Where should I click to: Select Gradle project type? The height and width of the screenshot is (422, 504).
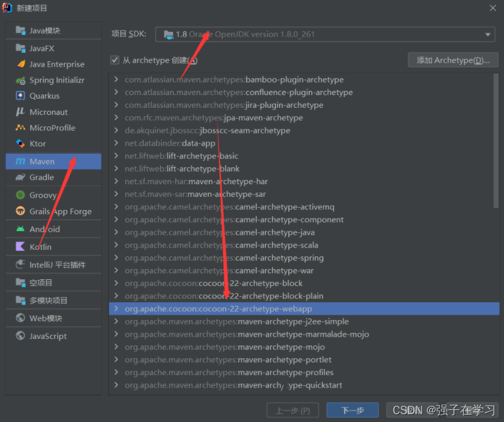tap(54, 177)
